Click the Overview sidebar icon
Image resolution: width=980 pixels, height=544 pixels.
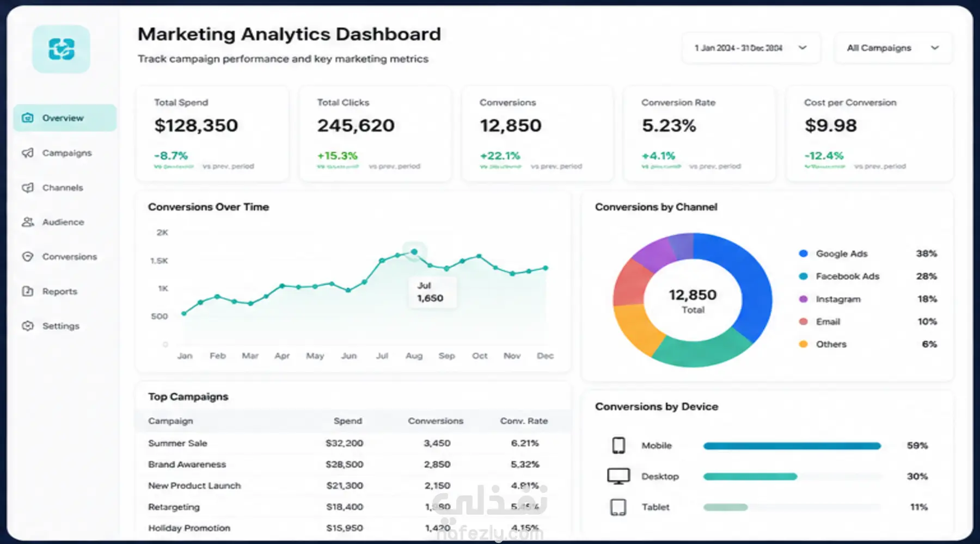point(28,118)
